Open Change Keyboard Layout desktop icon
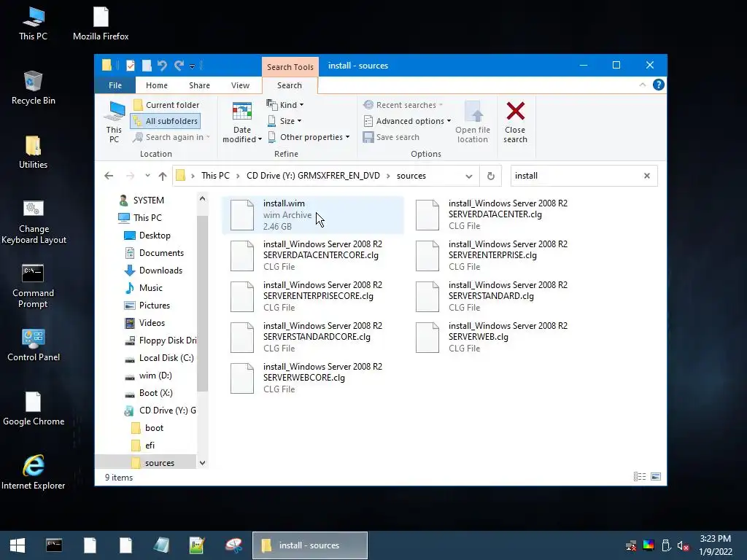The height and width of the screenshot is (560, 747). pyautogui.click(x=34, y=222)
